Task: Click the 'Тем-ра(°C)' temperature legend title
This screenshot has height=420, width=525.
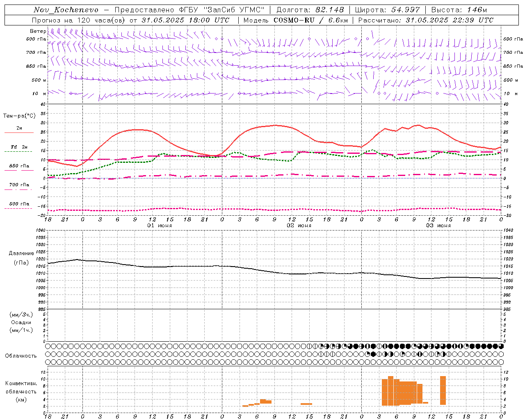Action: 19,116
